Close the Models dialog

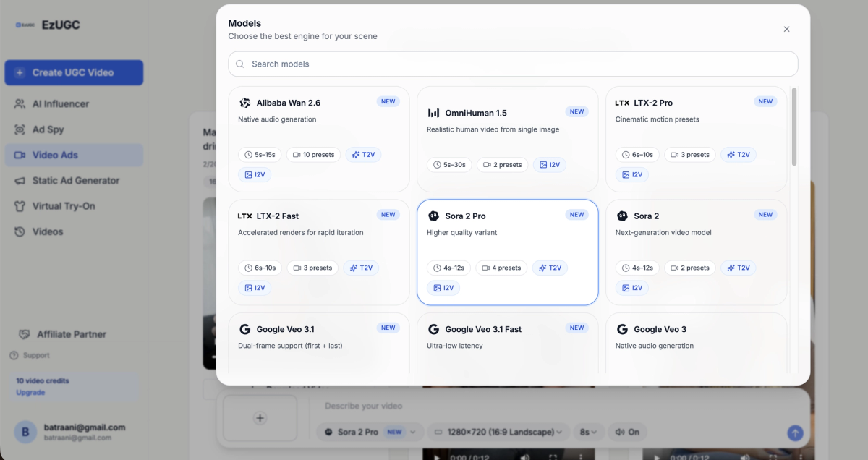point(786,29)
